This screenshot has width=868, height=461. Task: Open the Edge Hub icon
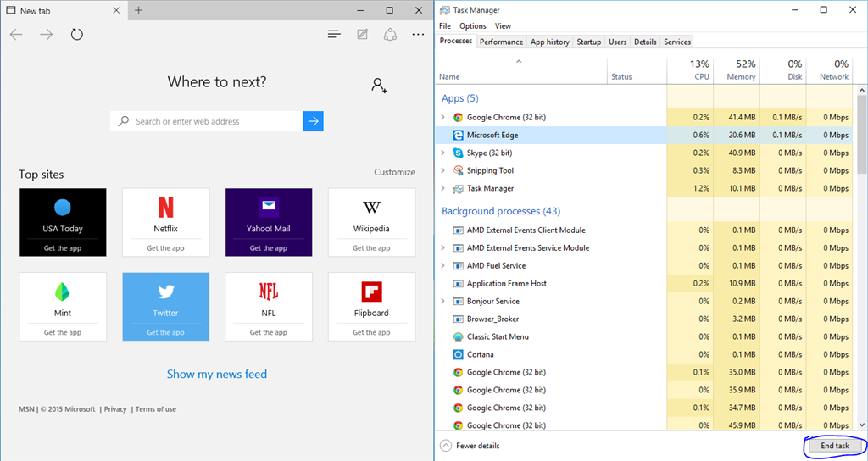tap(334, 34)
